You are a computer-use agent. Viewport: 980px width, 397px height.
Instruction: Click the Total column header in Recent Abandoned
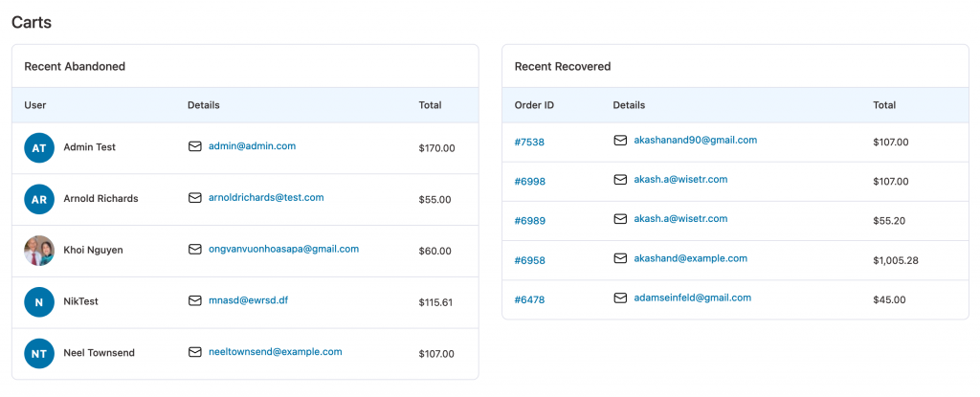[430, 105]
